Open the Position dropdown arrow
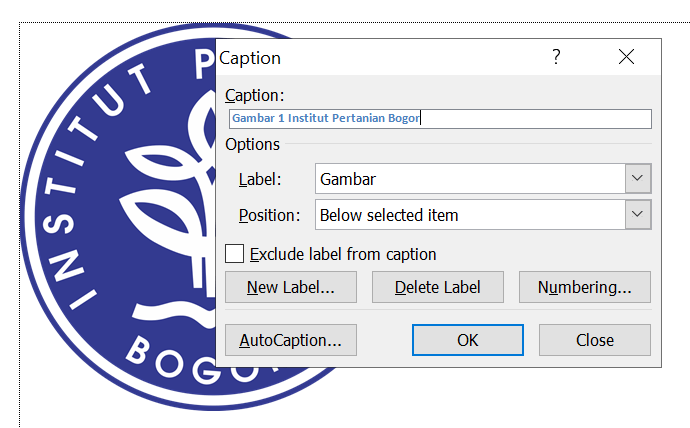 [638, 215]
